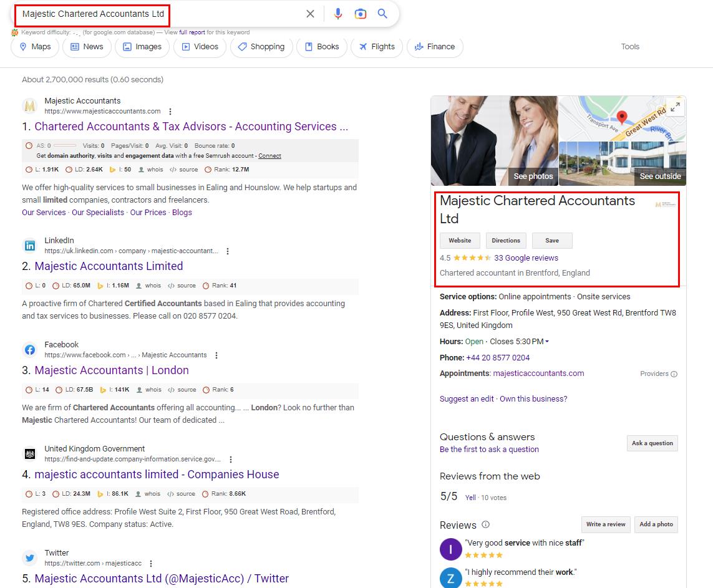The width and height of the screenshot is (713, 588).
Task: Open options menu for Facebook result
Action: 216,355
